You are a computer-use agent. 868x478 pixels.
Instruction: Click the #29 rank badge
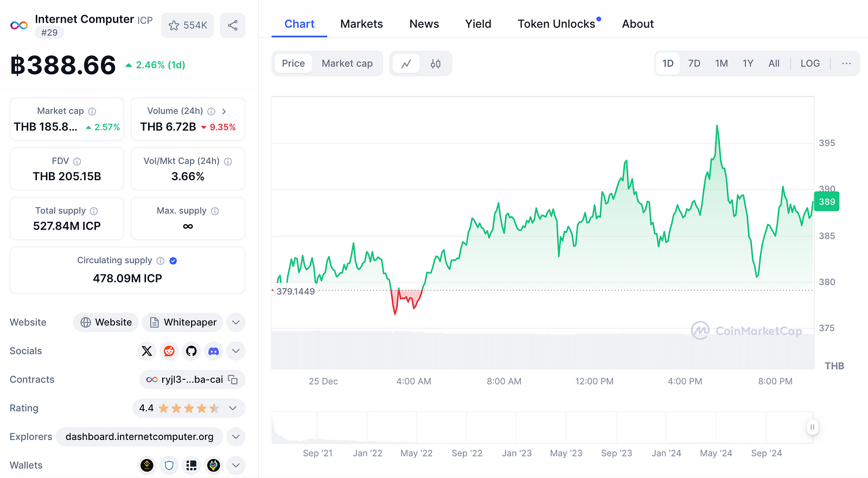coord(49,33)
